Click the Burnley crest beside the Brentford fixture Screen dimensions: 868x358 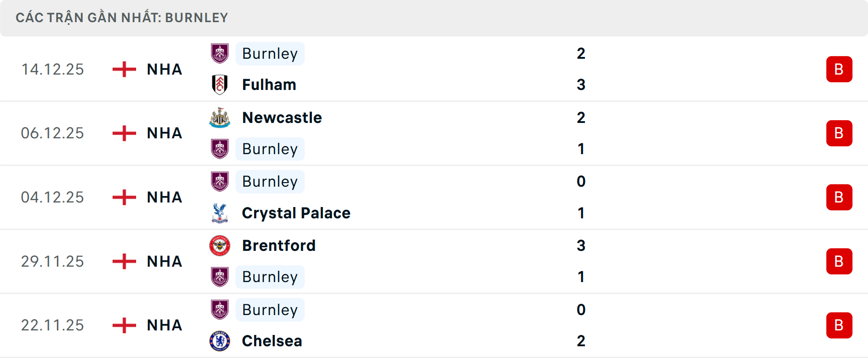pyautogui.click(x=220, y=277)
